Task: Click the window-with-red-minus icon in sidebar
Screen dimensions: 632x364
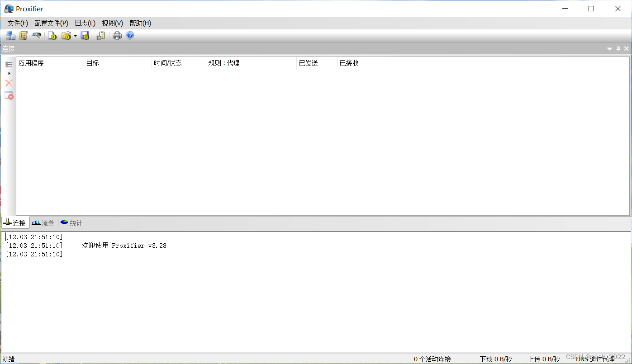Action: (x=9, y=95)
